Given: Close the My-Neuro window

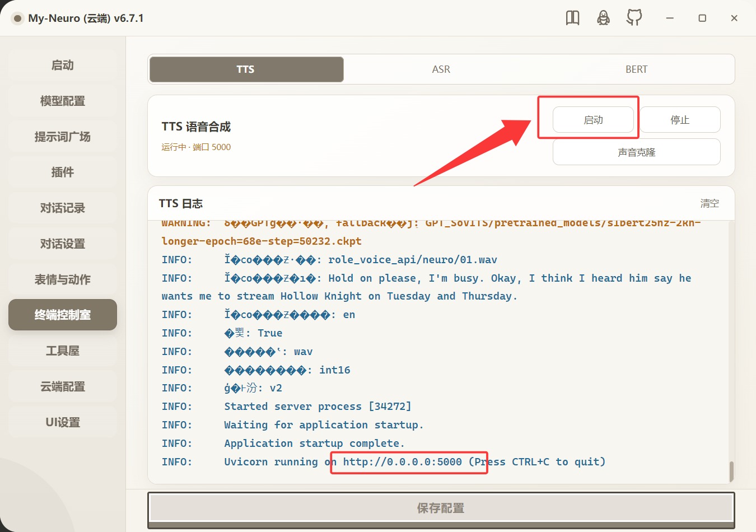Looking at the screenshot, I should (x=734, y=18).
